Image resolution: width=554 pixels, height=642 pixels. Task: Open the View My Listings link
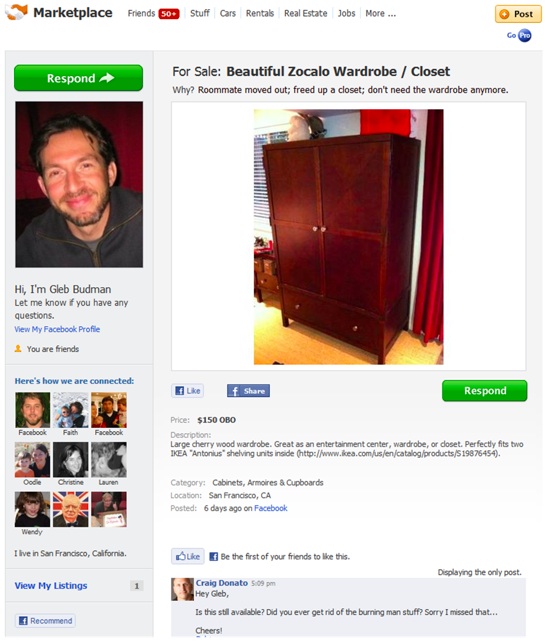tap(51, 585)
